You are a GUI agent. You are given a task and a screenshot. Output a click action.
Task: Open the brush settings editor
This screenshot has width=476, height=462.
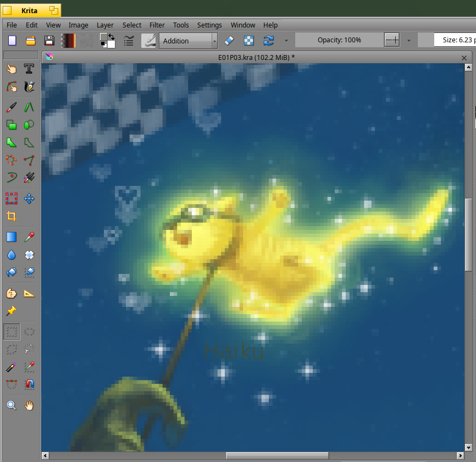click(129, 40)
